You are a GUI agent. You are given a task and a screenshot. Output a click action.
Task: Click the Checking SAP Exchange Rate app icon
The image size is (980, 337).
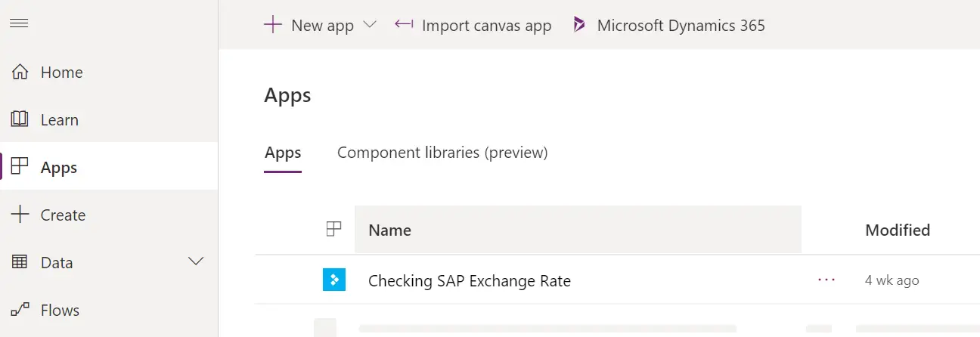pyautogui.click(x=333, y=280)
